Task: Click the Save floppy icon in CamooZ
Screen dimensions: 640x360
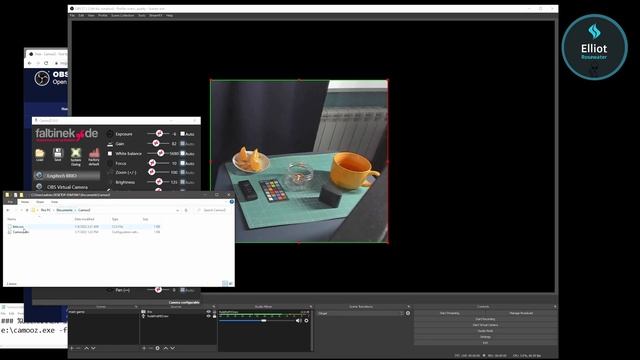Action: (x=58, y=153)
